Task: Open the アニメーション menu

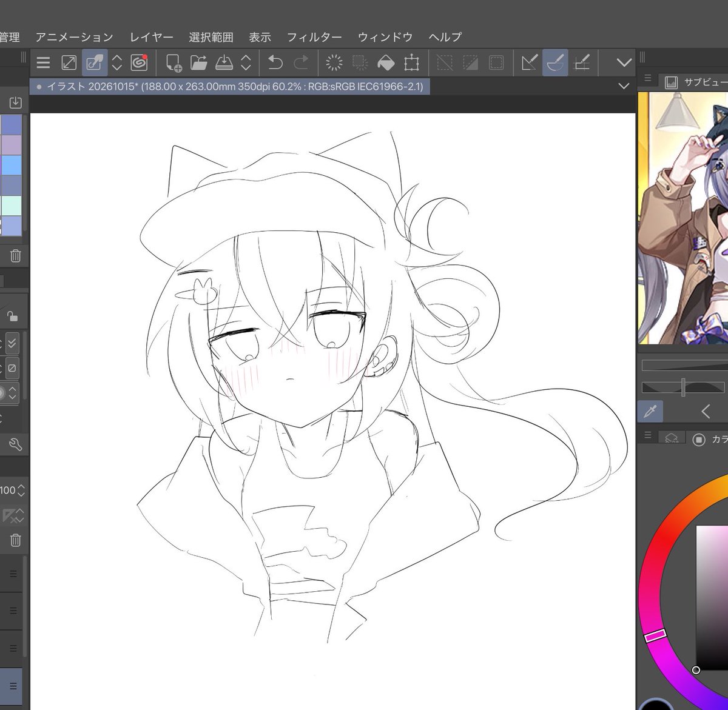Action: (74, 37)
